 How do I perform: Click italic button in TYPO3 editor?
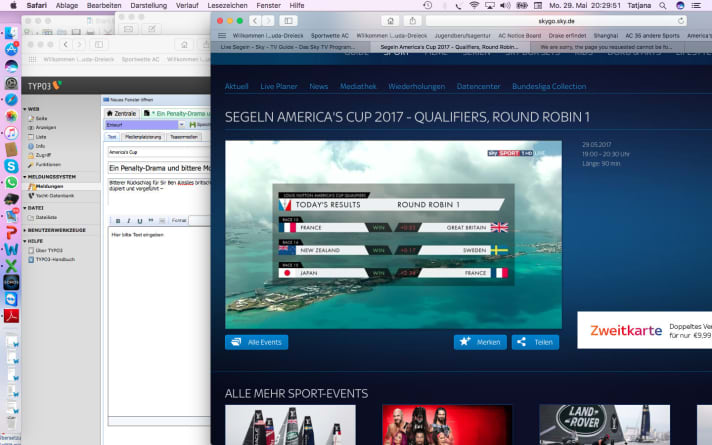pos(129,221)
